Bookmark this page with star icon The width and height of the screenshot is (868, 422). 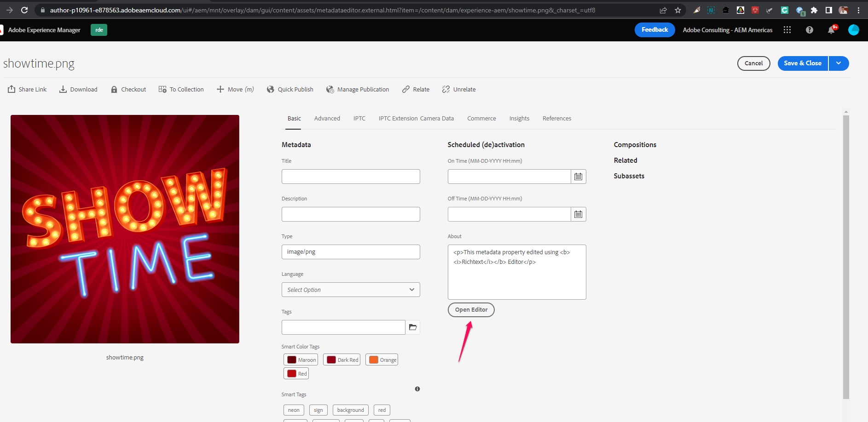coord(678,10)
